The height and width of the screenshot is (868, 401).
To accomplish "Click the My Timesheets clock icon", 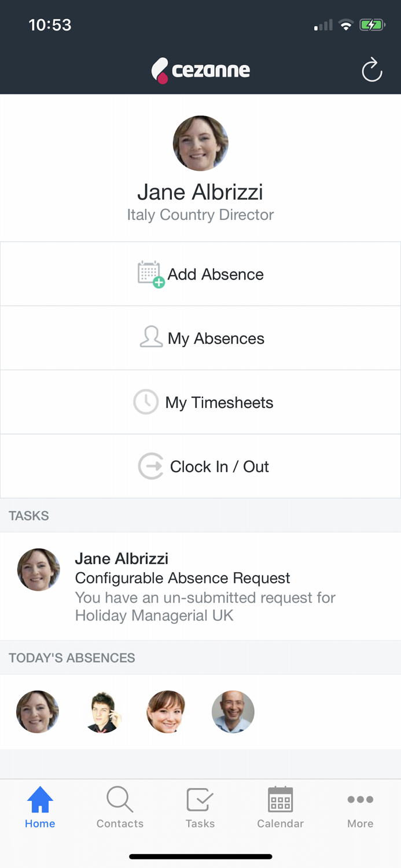I will coord(146,402).
